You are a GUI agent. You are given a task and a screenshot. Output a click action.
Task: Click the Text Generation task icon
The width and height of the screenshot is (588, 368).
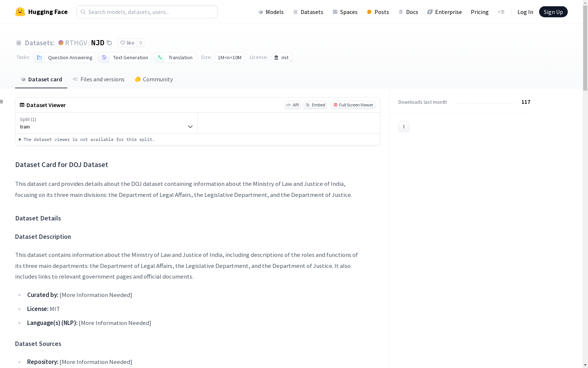[x=104, y=57]
